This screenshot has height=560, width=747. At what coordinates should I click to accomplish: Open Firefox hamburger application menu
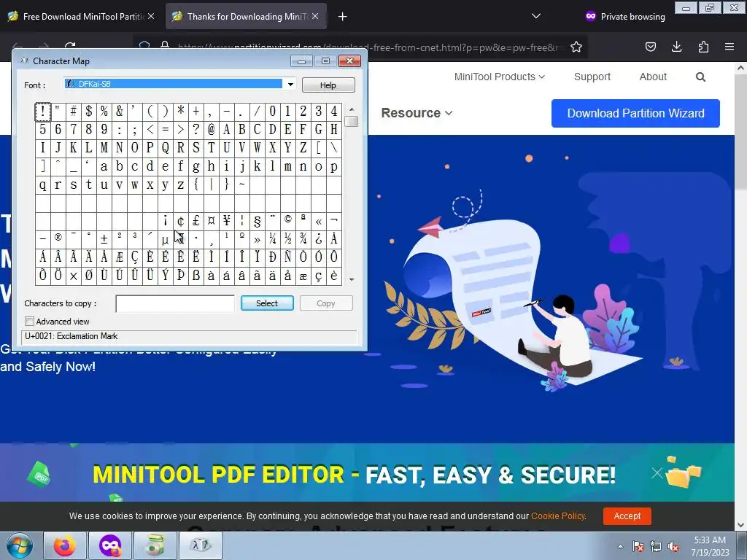[729, 47]
